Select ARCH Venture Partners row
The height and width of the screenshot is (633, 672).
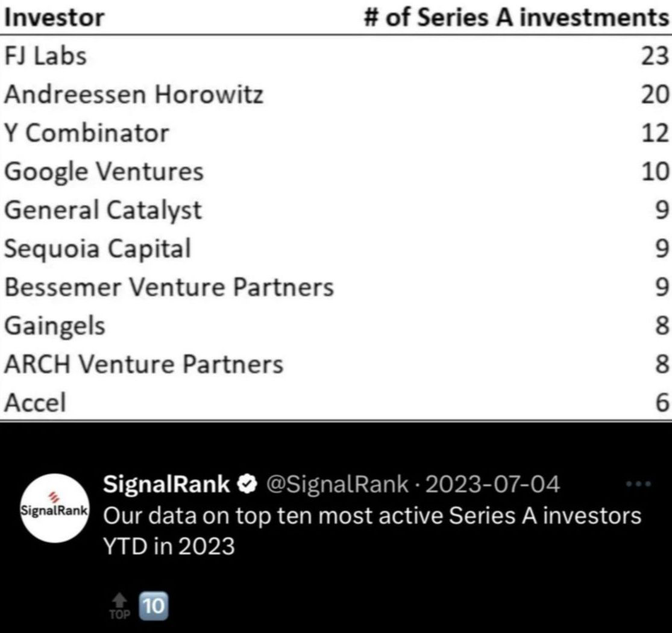tap(336, 364)
